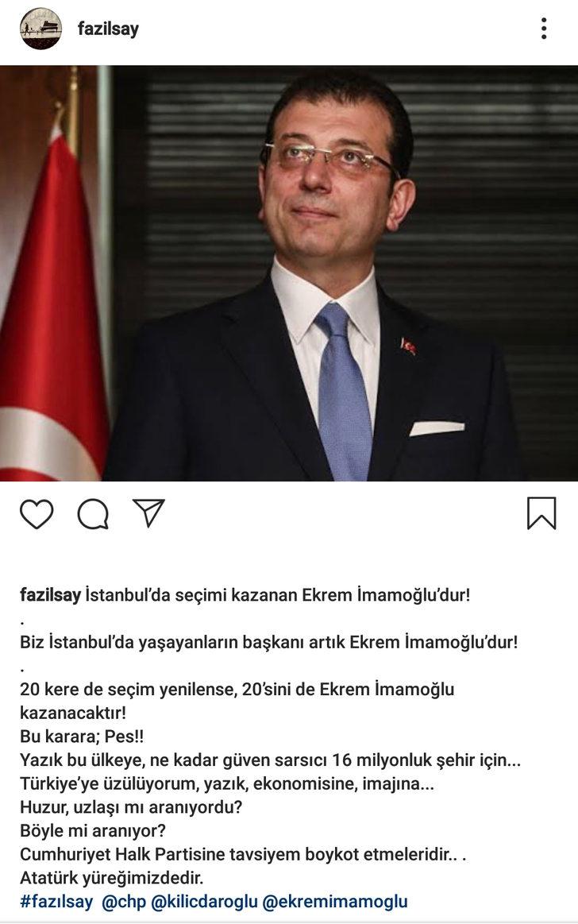578x924 pixels.
Task: Tap caption line 'Böyle mi aranıyor?'
Action: (93, 830)
